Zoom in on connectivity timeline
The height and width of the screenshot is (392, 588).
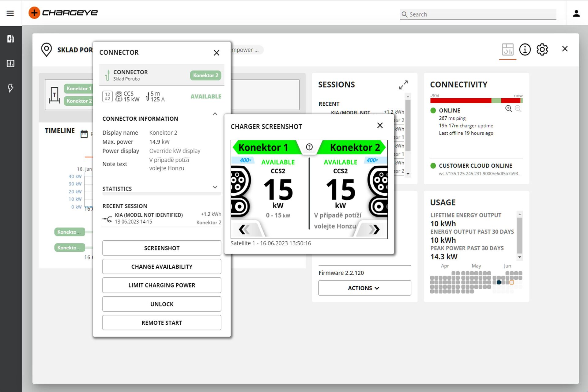tap(508, 108)
